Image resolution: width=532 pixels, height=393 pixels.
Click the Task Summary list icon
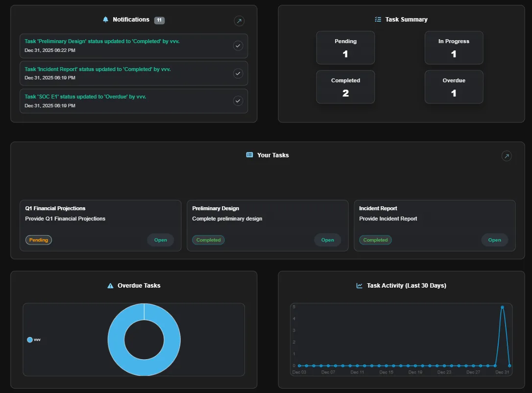coord(378,20)
